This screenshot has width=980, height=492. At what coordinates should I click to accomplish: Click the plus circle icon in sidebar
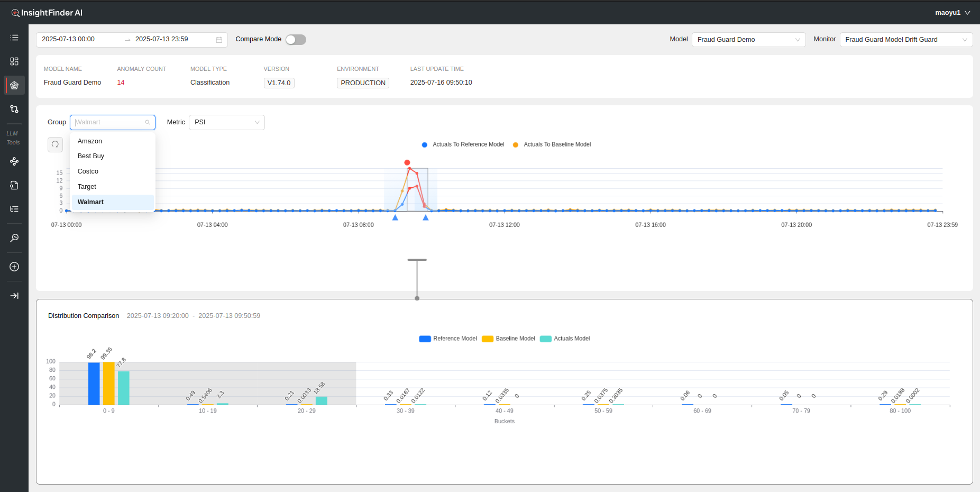(x=14, y=267)
